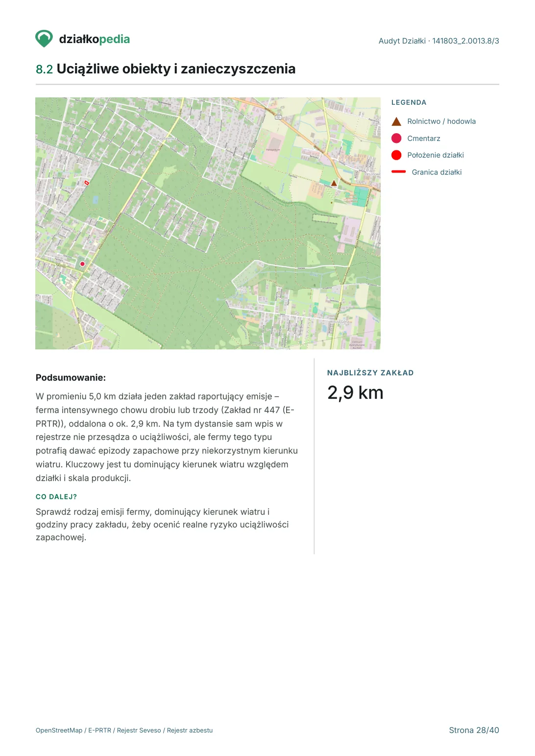Click the 'E-PRTR' source in footer
Screen dimensions: 535x756
coord(99,731)
